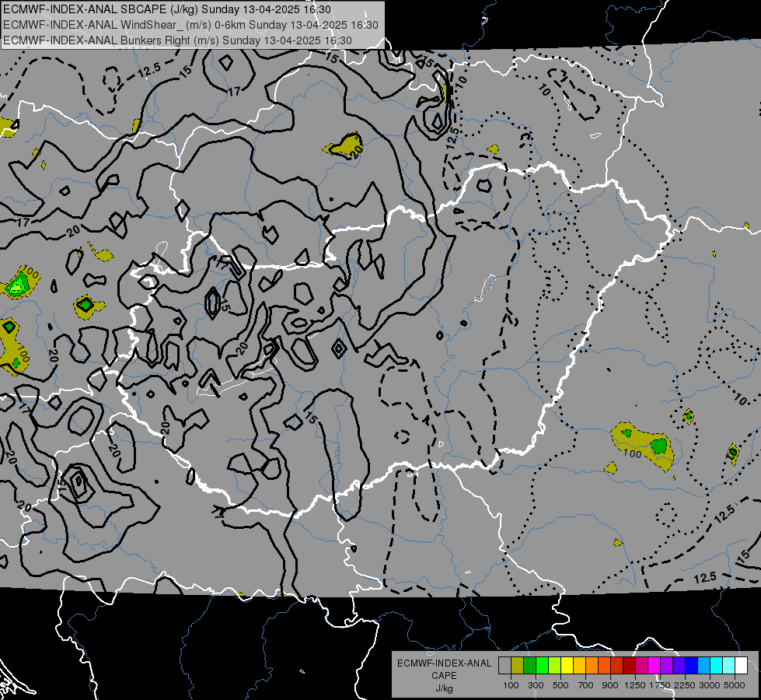The width and height of the screenshot is (761, 700).
Task: Click the legend value 300
Action: pyautogui.click(x=536, y=685)
